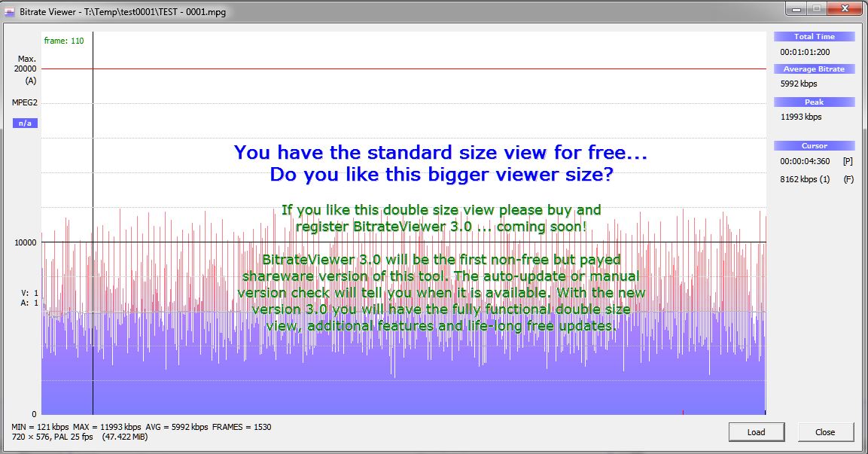Click the MIN = 121 kbps status text

40,427
